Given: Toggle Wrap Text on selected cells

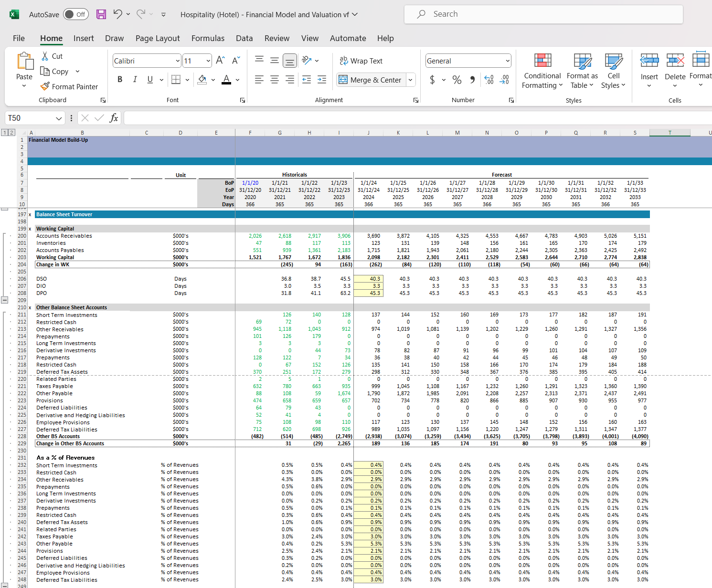Looking at the screenshot, I should 361,61.
